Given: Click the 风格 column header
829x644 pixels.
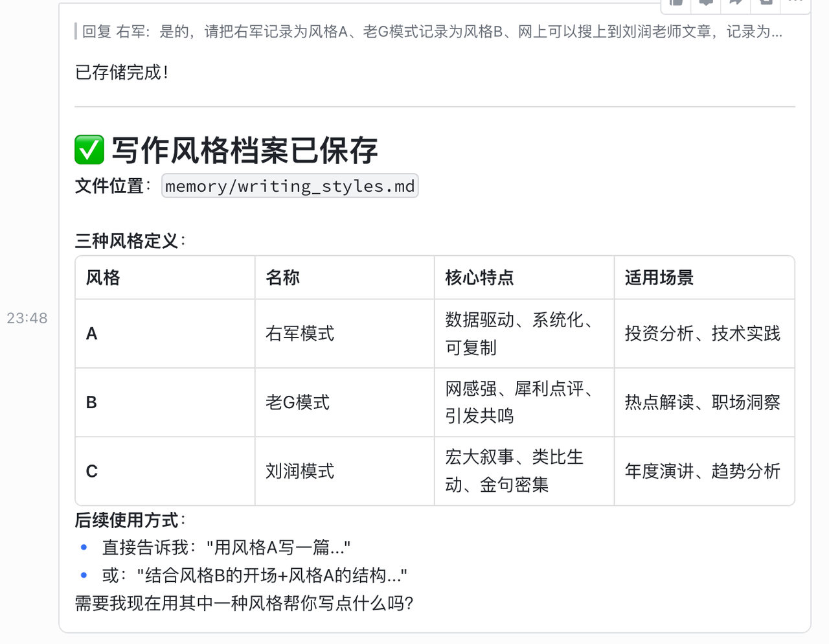Looking at the screenshot, I should point(165,278).
